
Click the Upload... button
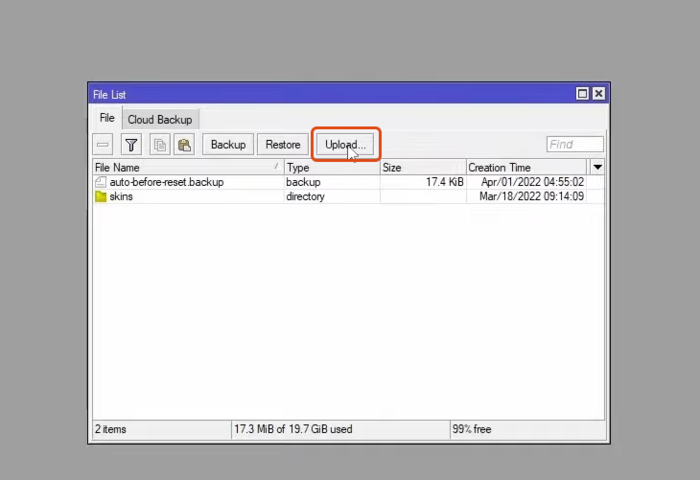(345, 145)
